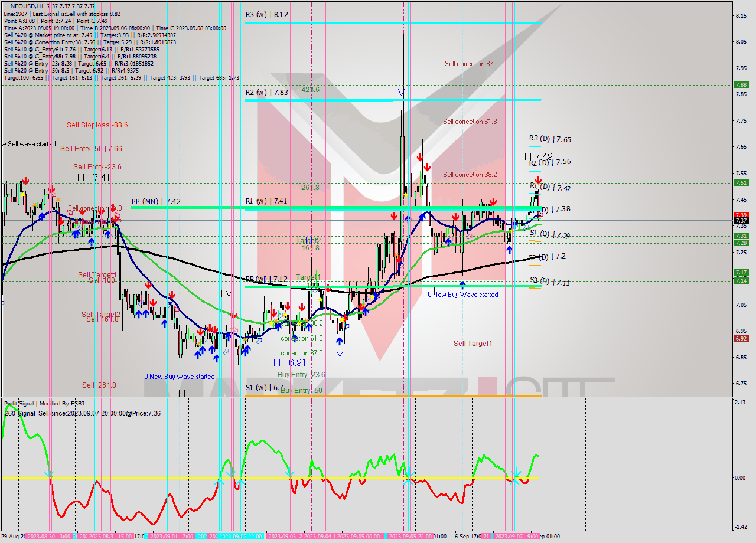Click the 'S2 (D) | 7.2' daily label

coord(548,257)
